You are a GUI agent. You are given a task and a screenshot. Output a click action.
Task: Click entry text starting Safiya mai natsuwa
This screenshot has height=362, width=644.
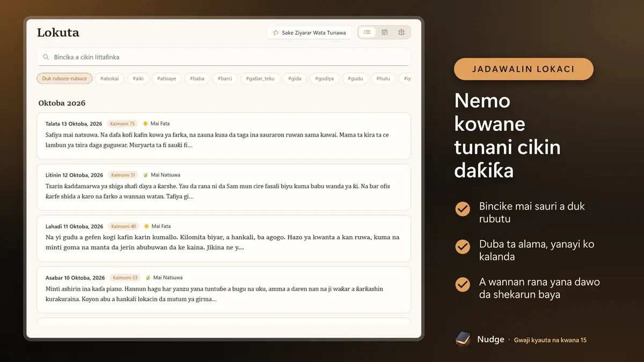[217, 140]
